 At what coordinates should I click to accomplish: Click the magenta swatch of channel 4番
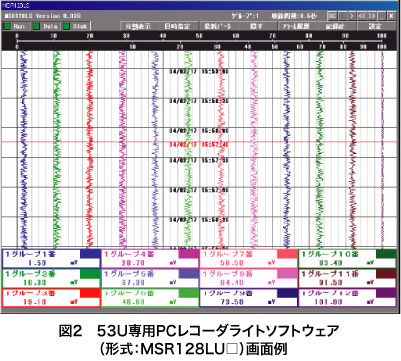[188, 254]
